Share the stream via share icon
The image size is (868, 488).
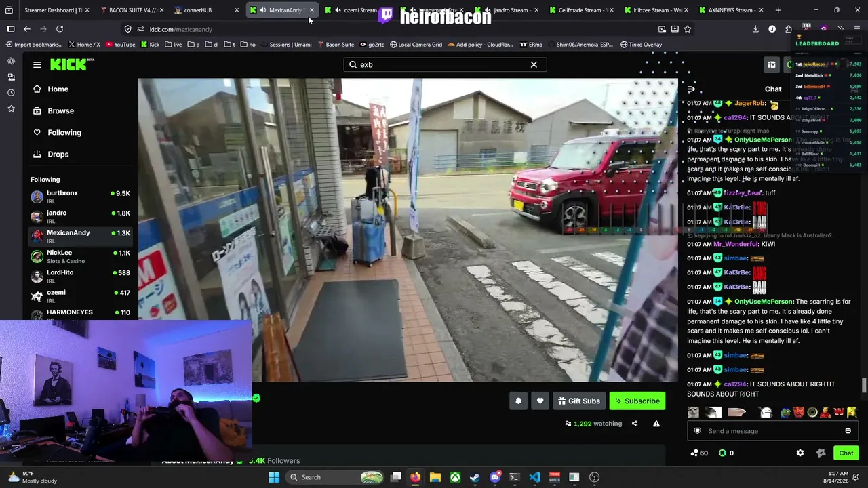(635, 424)
